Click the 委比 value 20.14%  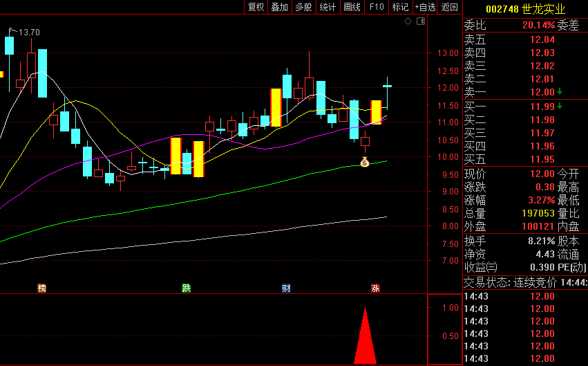(538, 26)
